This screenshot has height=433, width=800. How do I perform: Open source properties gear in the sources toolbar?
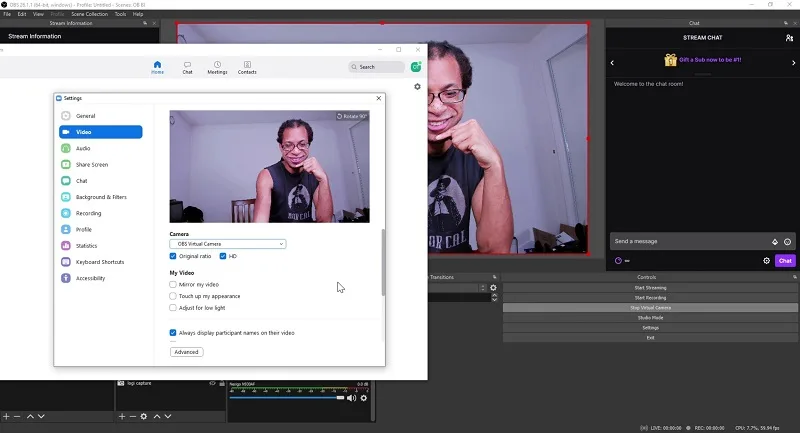[x=144, y=417]
